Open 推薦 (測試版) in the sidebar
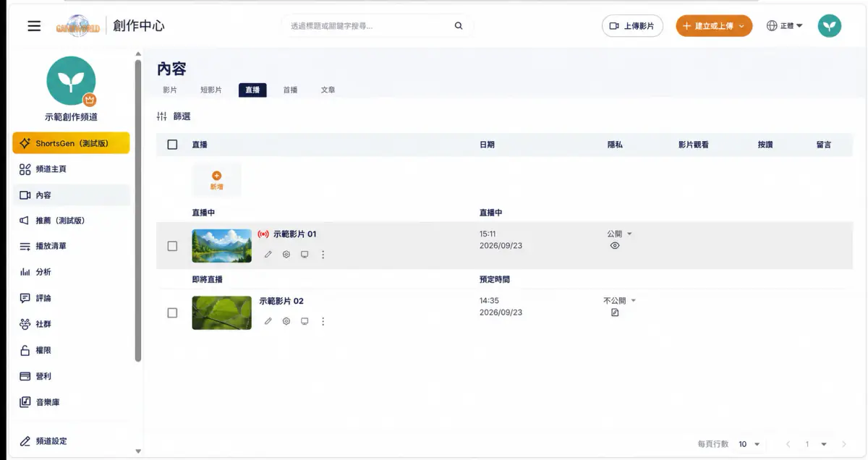 (71, 221)
